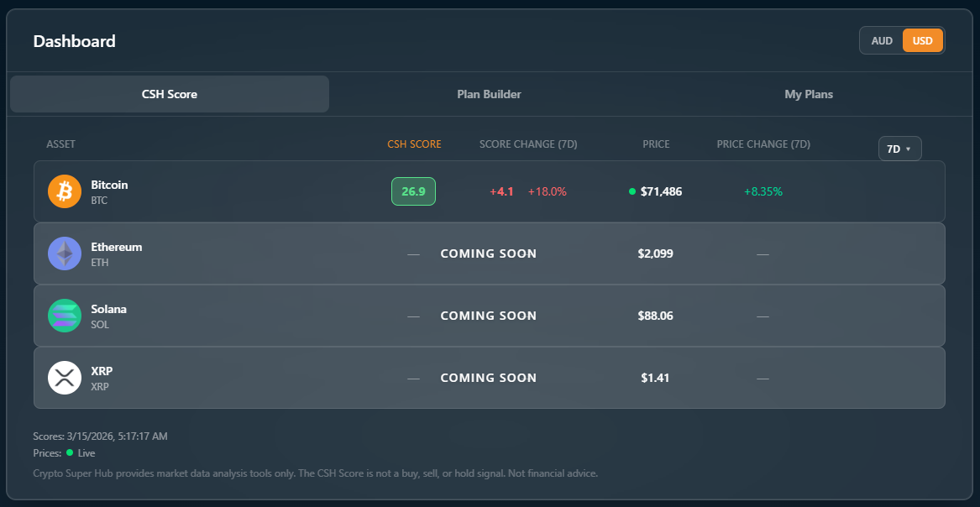980x507 pixels.
Task: Click the Solana price $88.06
Action: (655, 316)
